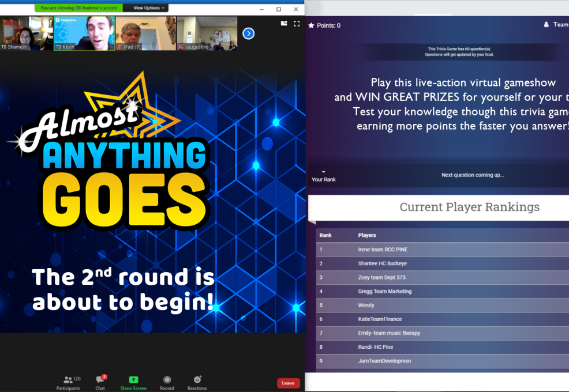
Task: Click the Team user icon
Action: (546, 25)
